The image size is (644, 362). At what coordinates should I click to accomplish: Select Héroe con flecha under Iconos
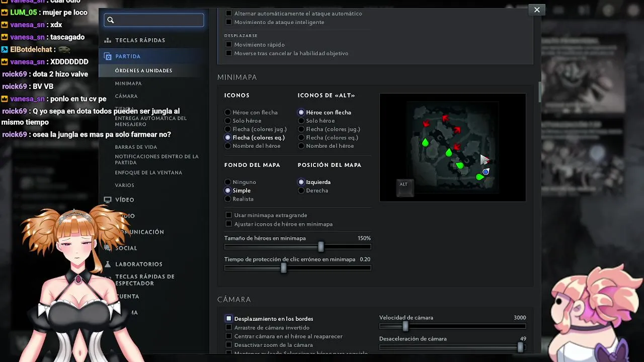pyautogui.click(x=228, y=113)
